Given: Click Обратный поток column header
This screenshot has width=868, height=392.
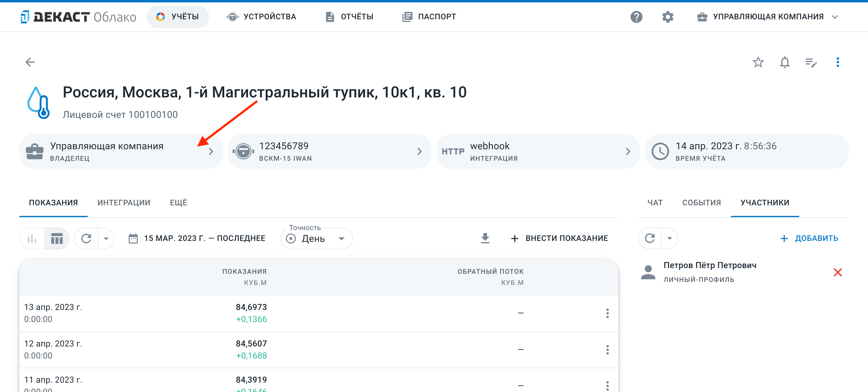Looking at the screenshot, I should [x=490, y=277].
